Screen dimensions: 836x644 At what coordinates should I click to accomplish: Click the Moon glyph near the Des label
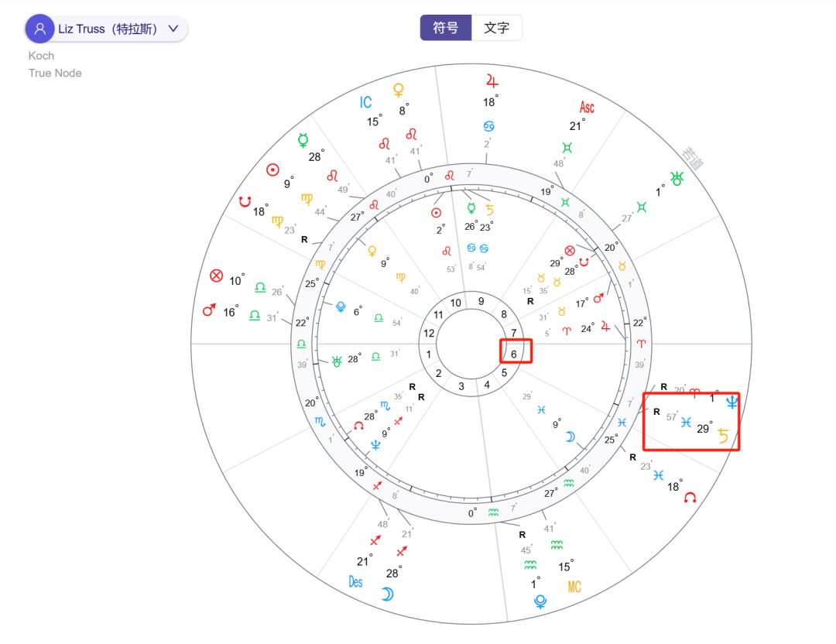[385, 593]
